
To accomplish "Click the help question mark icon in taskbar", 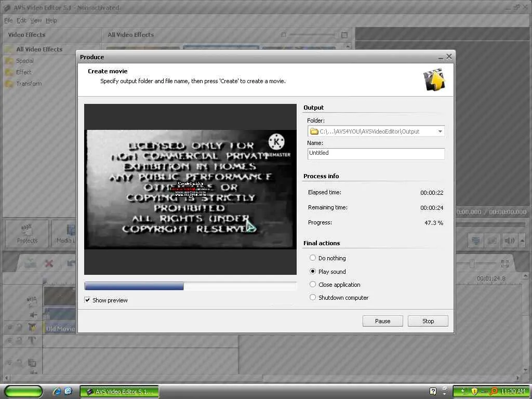I will pyautogui.click(x=433, y=391).
